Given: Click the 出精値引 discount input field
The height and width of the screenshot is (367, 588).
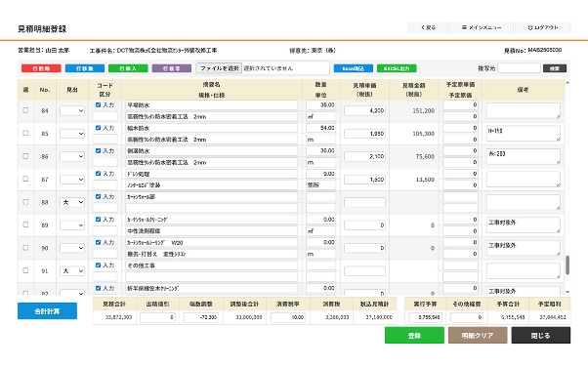Looking at the screenshot, I should 157,317.
